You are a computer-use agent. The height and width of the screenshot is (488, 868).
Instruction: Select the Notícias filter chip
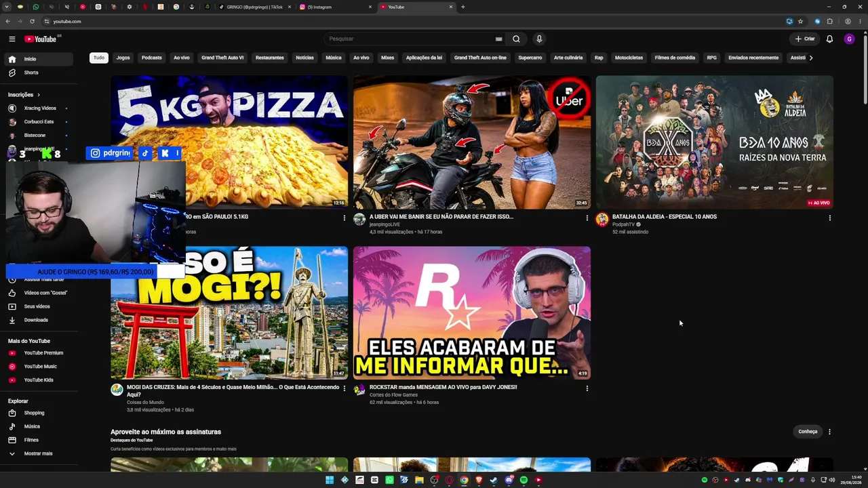point(304,58)
